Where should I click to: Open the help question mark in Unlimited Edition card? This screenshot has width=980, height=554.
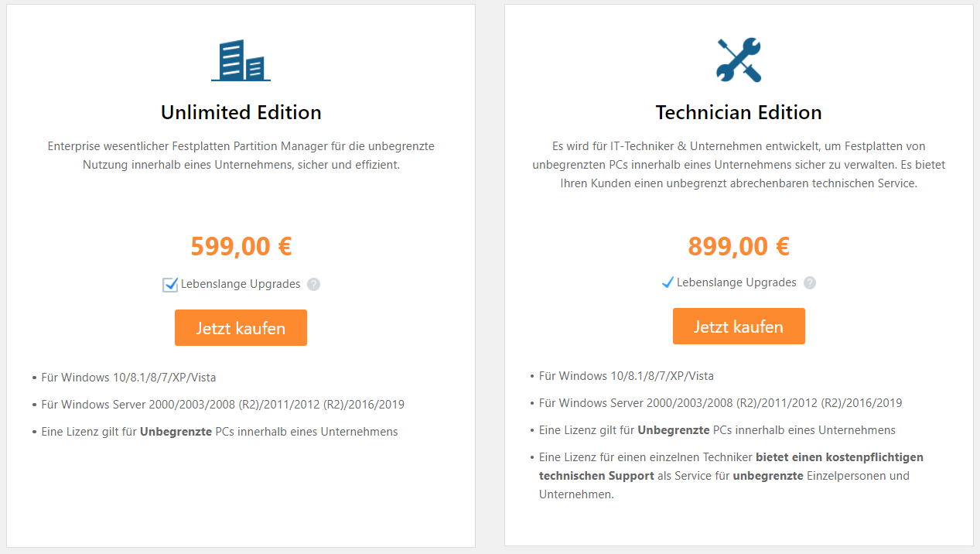tap(313, 284)
